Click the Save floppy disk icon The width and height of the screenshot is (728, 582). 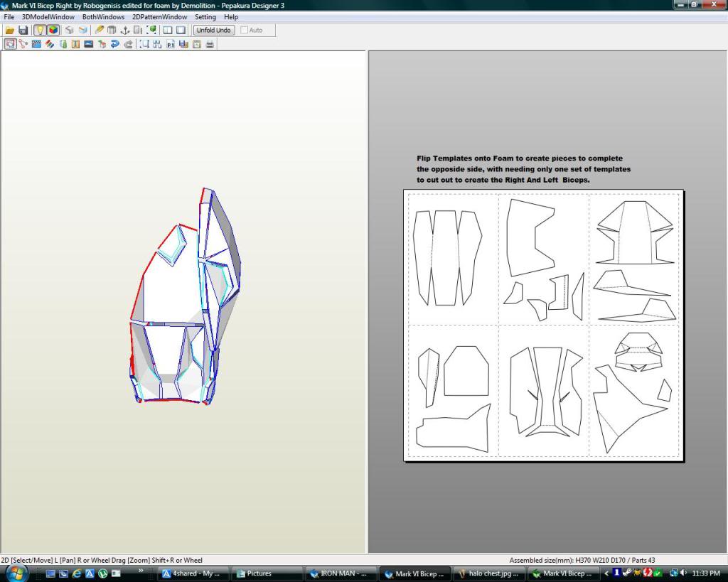pyautogui.click(x=23, y=30)
